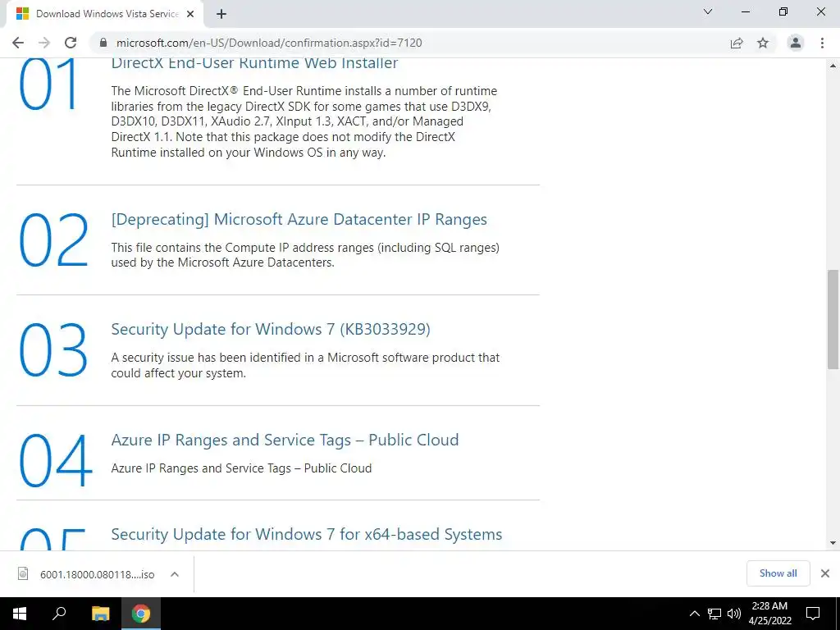Select the Download Windows Vista Service tab

pyautogui.click(x=105, y=14)
